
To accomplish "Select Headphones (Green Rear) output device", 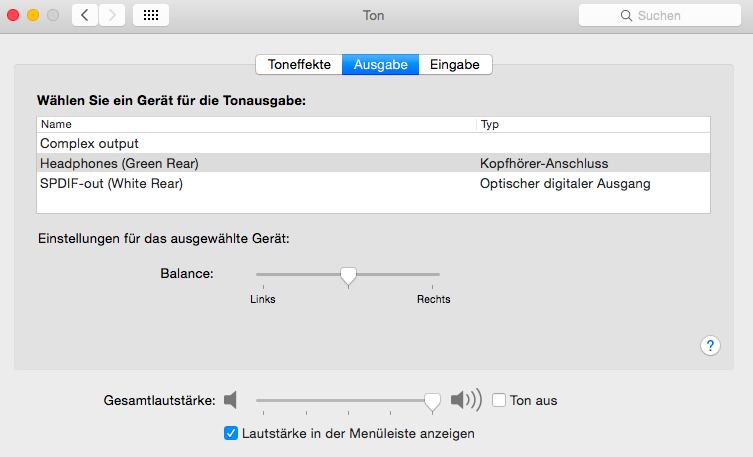I will pyautogui.click(x=120, y=164).
